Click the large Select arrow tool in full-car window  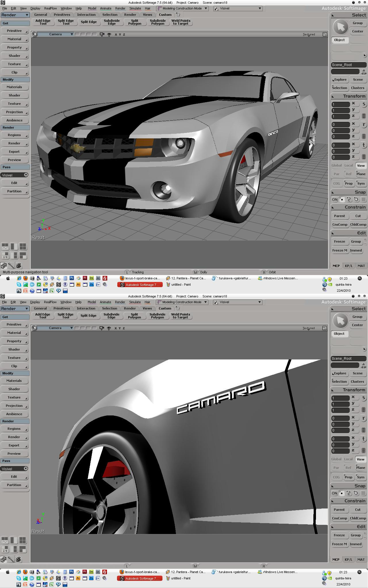click(340, 27)
